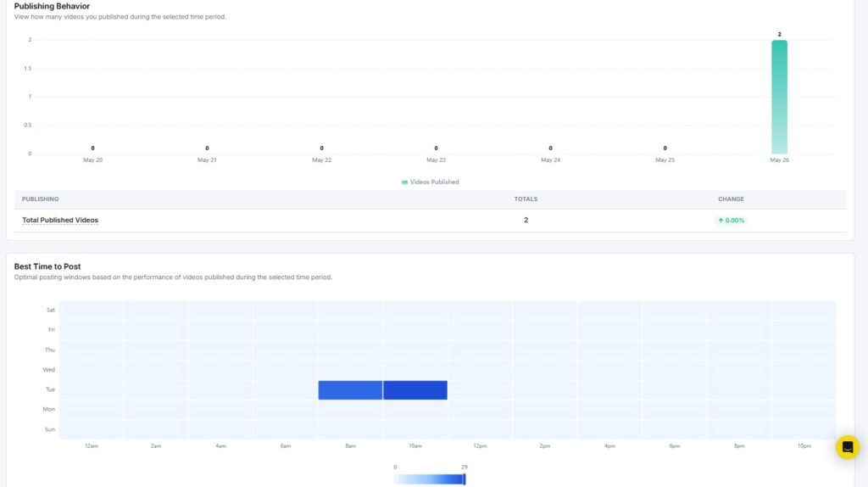Open the yellow chat widget button

848,447
